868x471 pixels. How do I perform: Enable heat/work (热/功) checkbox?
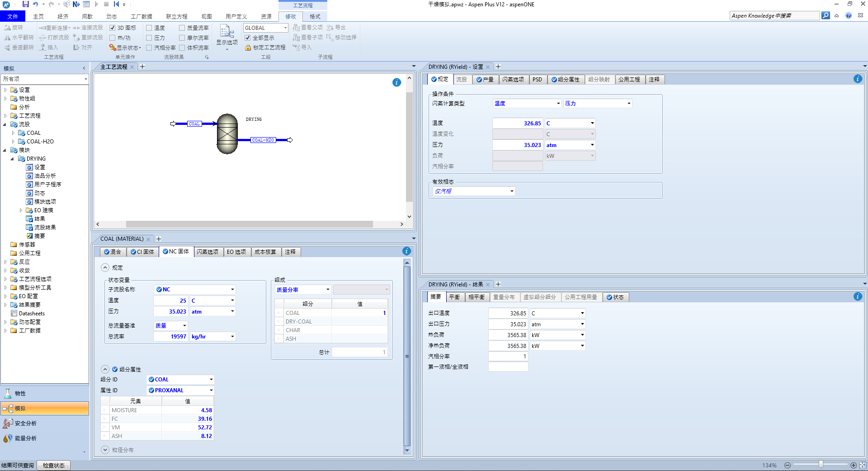(x=113, y=38)
